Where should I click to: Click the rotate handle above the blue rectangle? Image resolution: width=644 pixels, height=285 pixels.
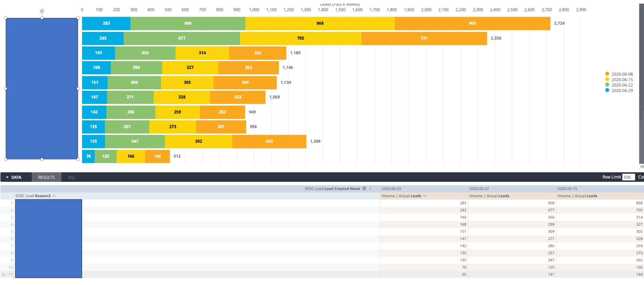(x=42, y=11)
